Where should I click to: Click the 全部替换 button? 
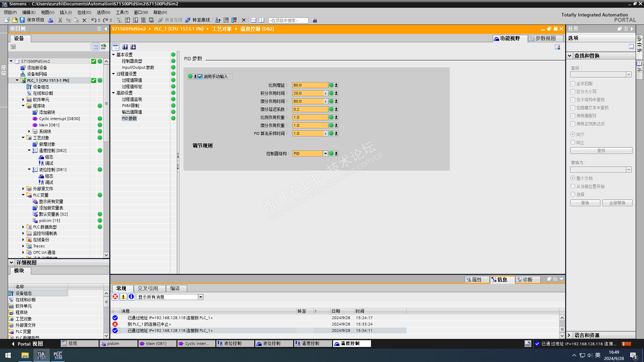coord(617,203)
